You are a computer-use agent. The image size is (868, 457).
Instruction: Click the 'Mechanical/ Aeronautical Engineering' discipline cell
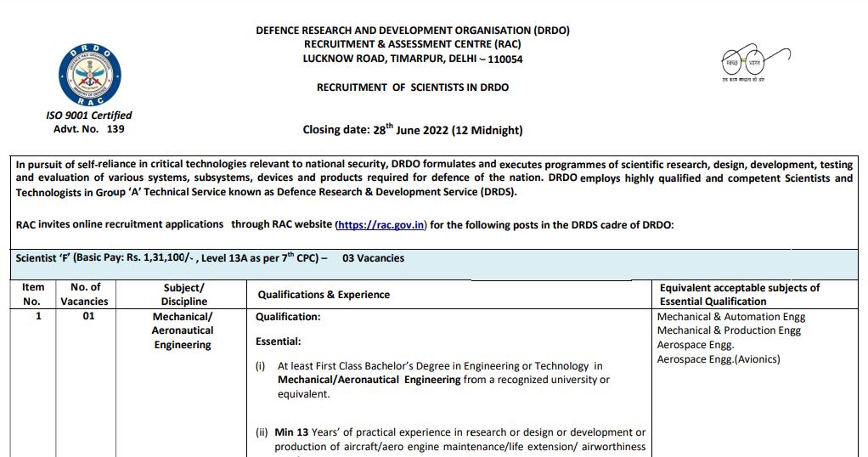(x=183, y=330)
